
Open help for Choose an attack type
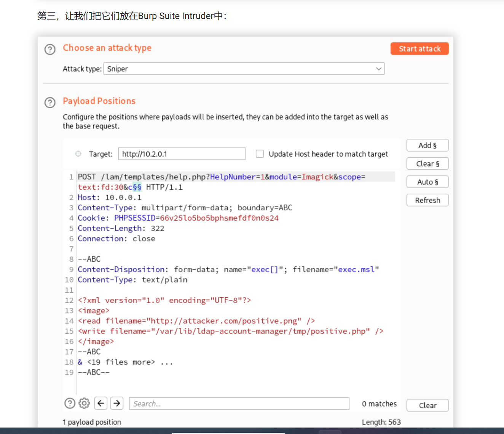(50, 50)
